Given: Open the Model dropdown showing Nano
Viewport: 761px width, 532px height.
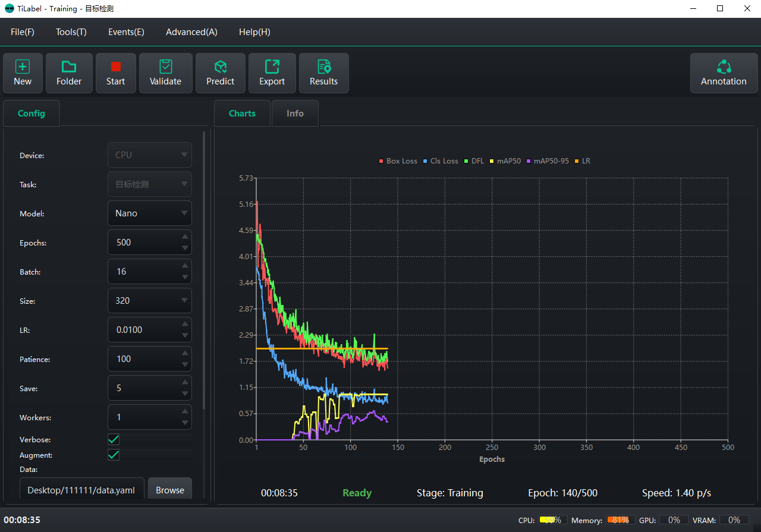Looking at the screenshot, I should point(149,213).
